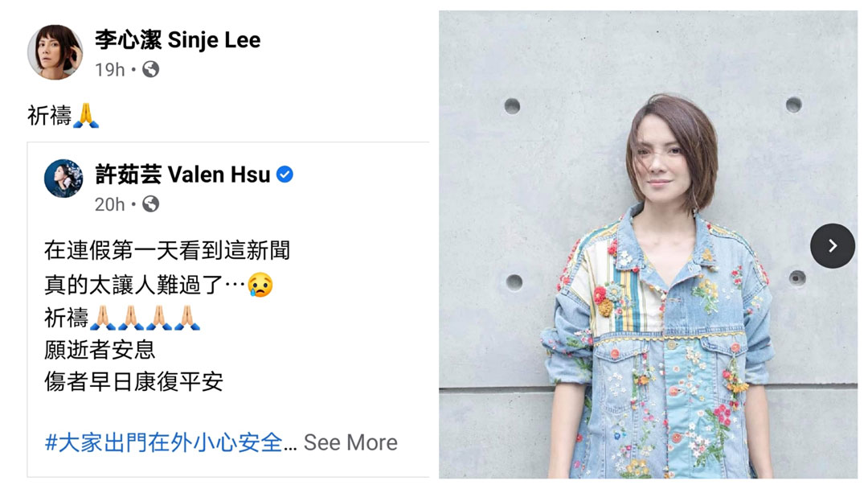Click the 19h timestamp
Viewport: 868px width, 489px height.
109,70
